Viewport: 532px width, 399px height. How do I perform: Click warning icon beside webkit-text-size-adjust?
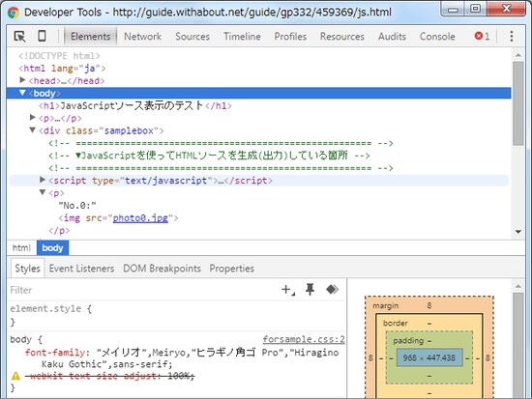(x=15, y=376)
